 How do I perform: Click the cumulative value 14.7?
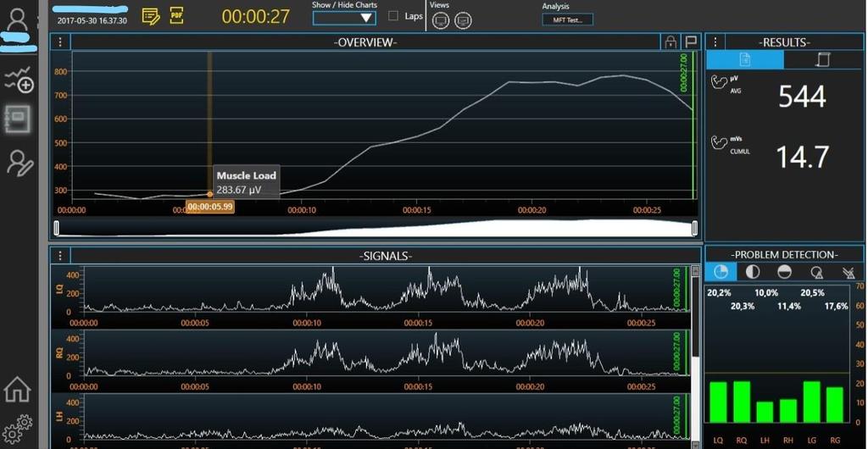tap(803, 157)
